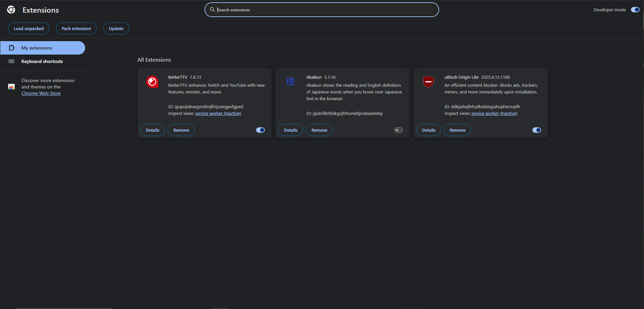644x309 pixels.
Task: Open Details for uBlock Origin Lite
Action: click(429, 130)
